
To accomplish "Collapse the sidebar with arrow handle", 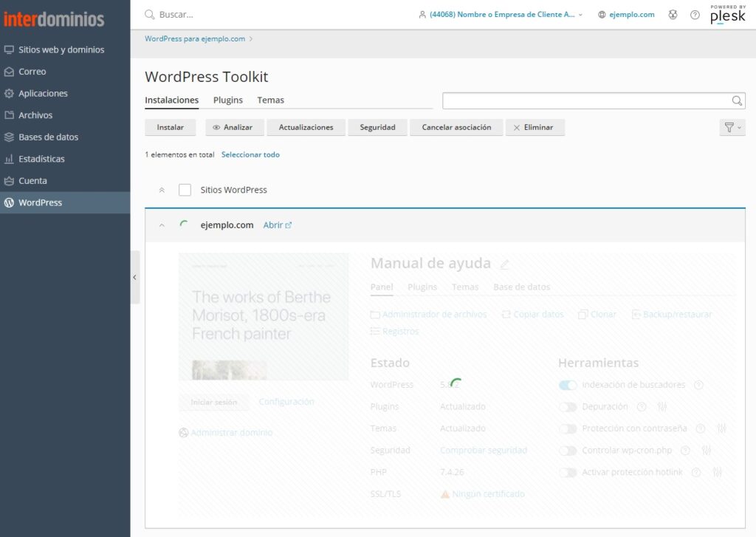I will point(135,277).
